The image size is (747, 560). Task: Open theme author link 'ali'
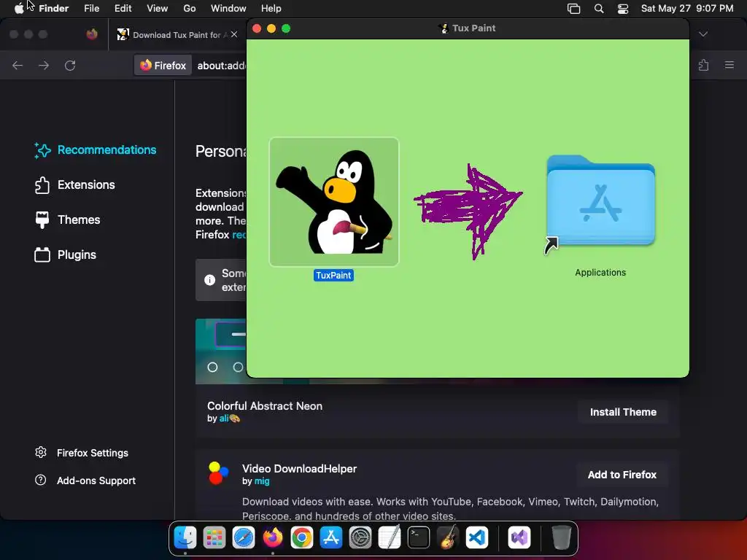224,419
